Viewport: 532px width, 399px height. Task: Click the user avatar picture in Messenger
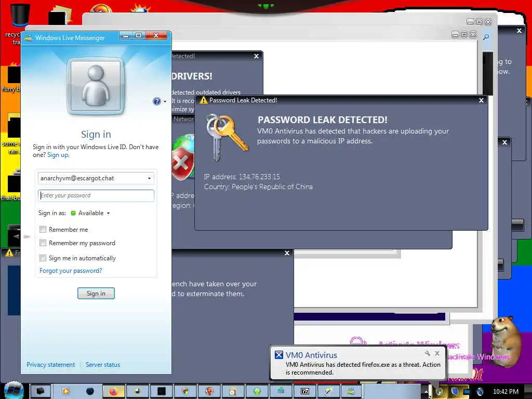point(96,86)
